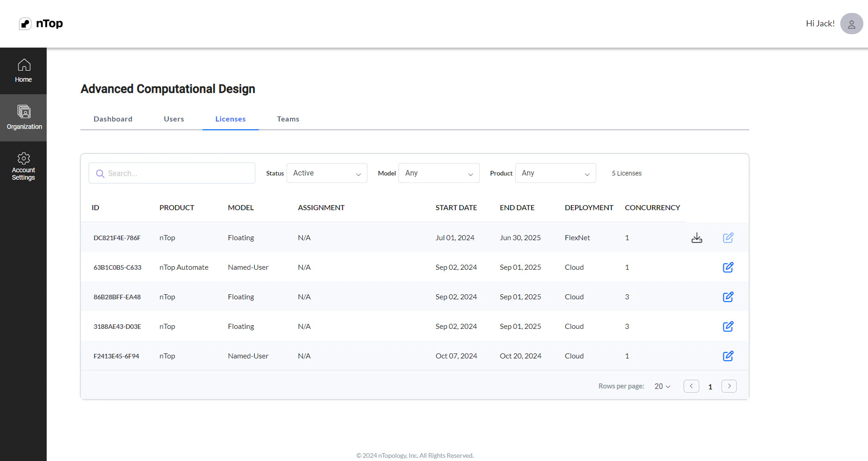The height and width of the screenshot is (461, 868).
Task: Open the Teams tab
Action: (288, 119)
